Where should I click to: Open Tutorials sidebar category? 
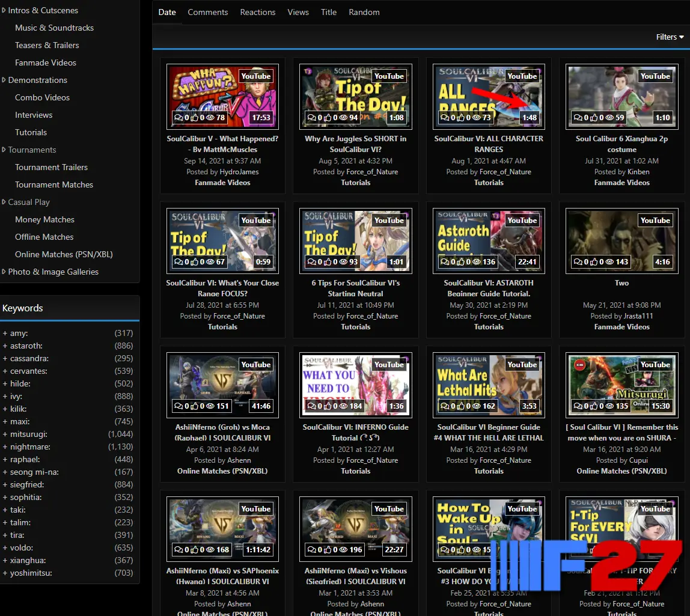point(31,132)
